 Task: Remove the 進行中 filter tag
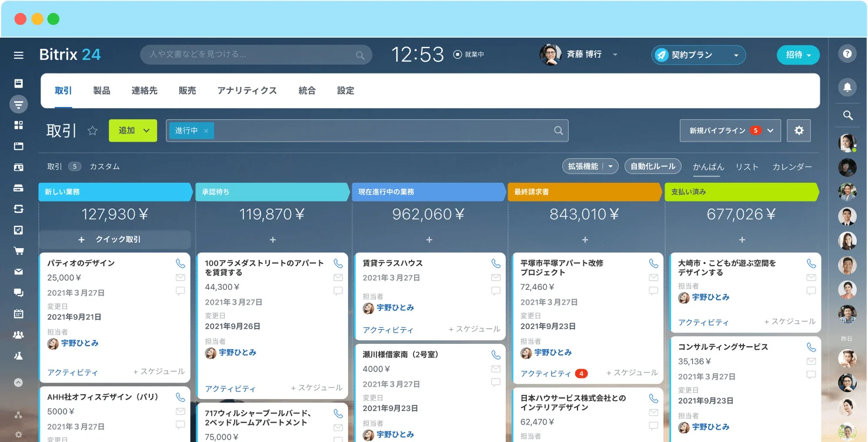(x=206, y=131)
